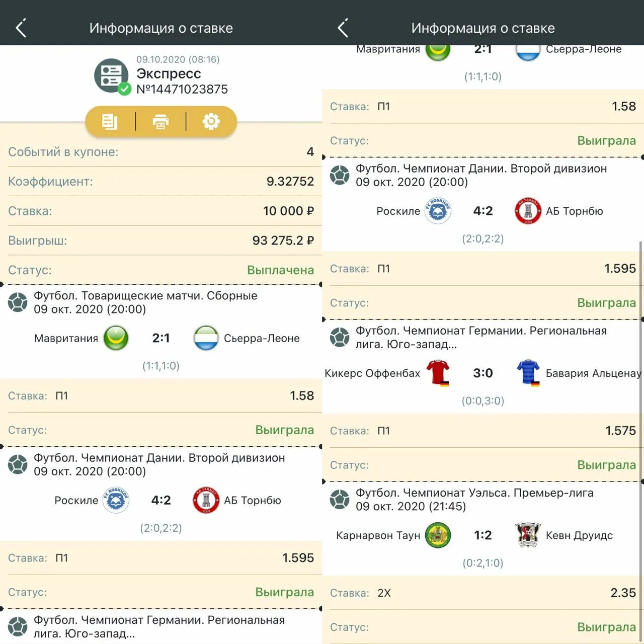Tap the back arrow on the left screen
Viewport: 644px width, 644px height.
coord(21,28)
